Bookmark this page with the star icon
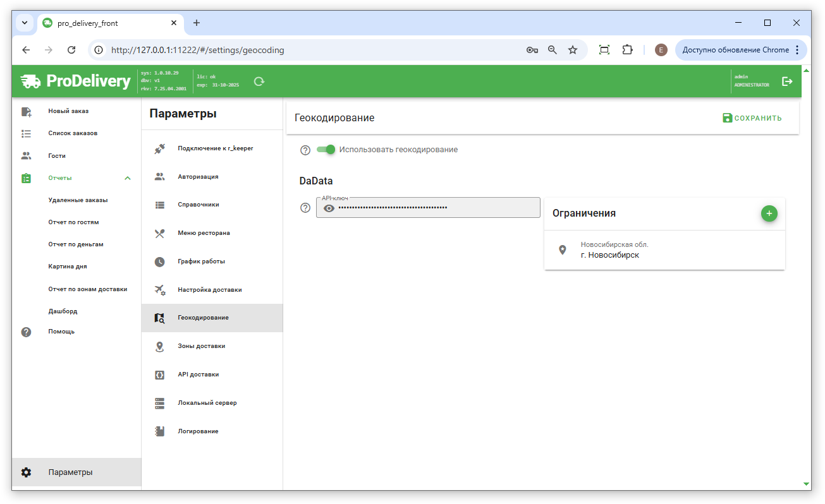The image size is (825, 504). 573,50
